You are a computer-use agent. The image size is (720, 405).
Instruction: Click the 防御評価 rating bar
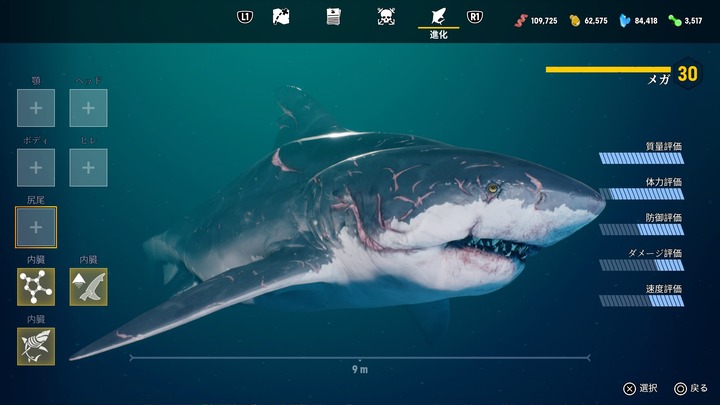(641, 230)
